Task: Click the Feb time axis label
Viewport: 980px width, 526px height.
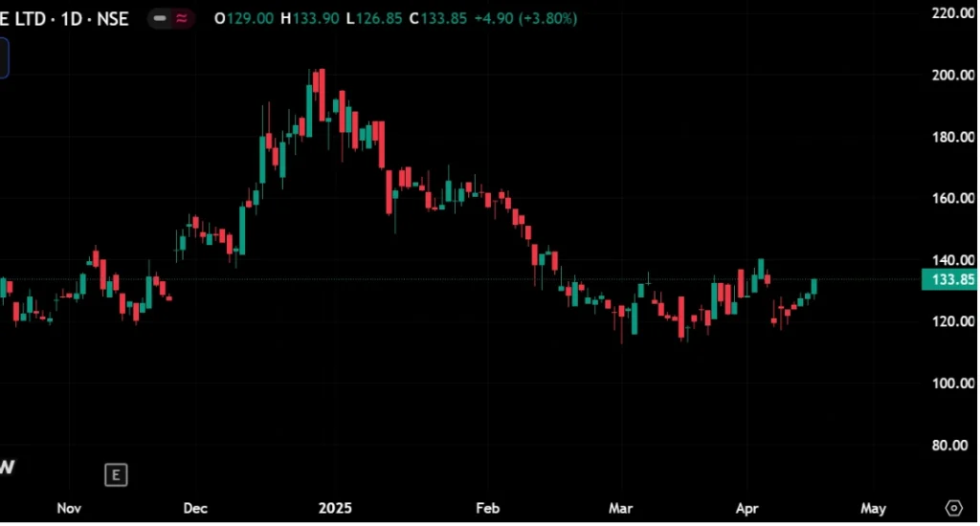Action: pos(487,509)
